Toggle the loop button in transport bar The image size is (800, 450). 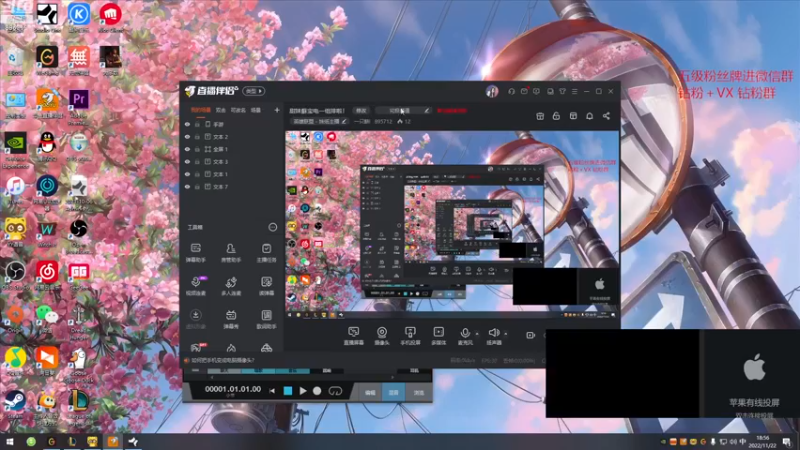click(335, 391)
